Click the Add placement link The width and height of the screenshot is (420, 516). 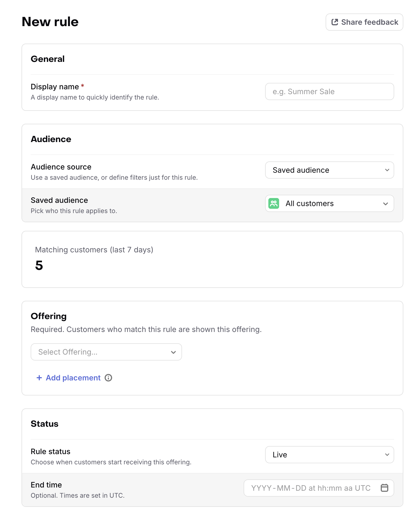73,378
